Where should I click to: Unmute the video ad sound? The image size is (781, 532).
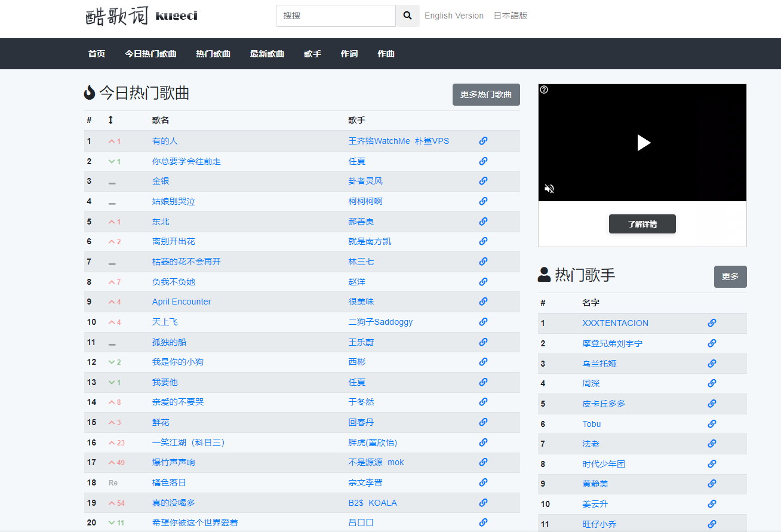tap(549, 189)
